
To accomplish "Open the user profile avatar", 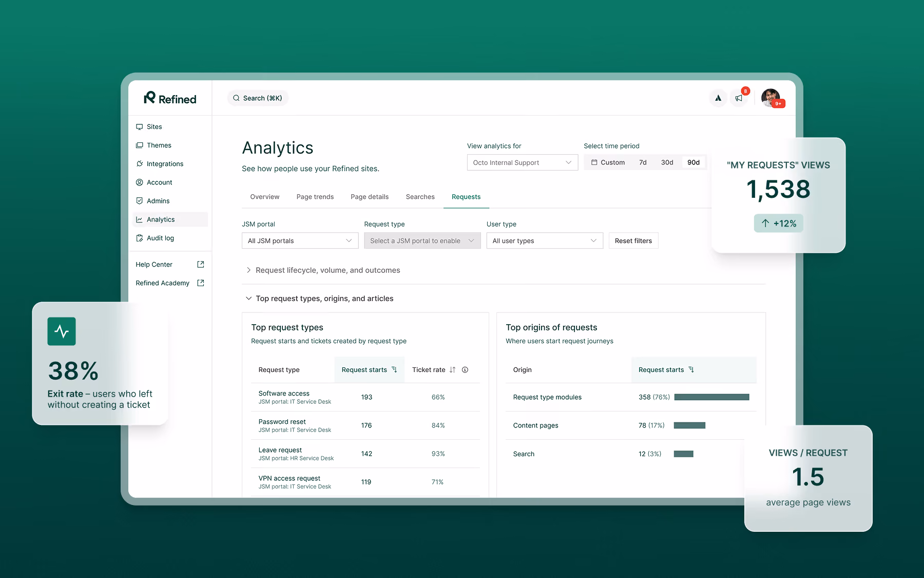I will pos(771,98).
